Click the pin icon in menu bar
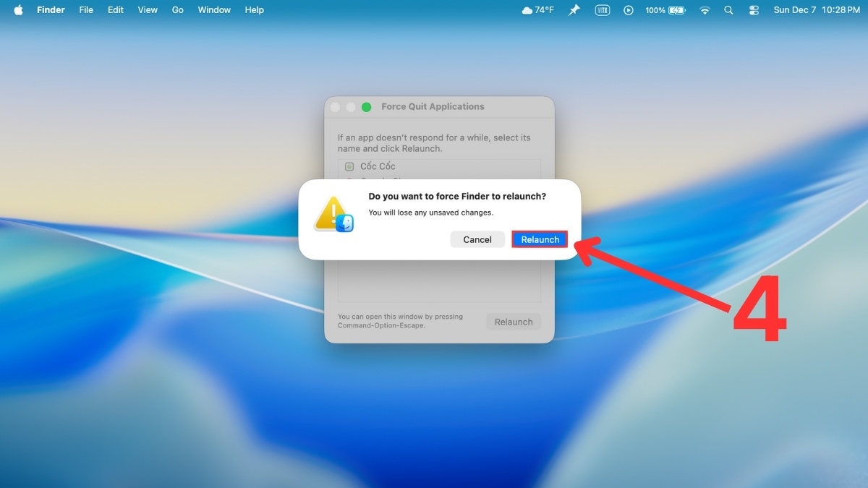Screen dimensions: 868x488 click(574, 10)
